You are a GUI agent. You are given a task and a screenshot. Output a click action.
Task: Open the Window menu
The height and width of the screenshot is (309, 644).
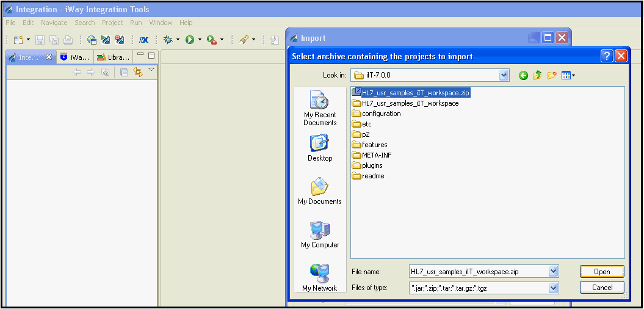click(x=161, y=23)
